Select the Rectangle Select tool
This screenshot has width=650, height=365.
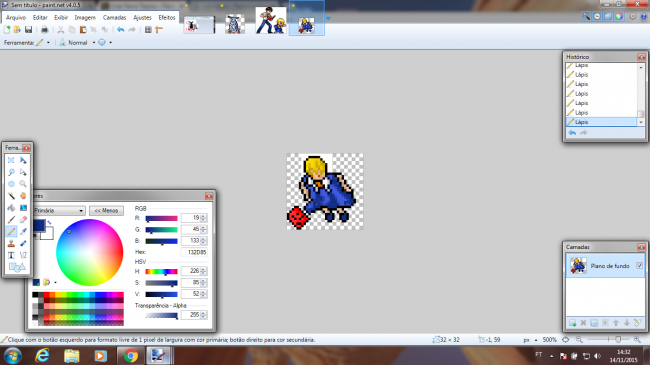coord(11,160)
